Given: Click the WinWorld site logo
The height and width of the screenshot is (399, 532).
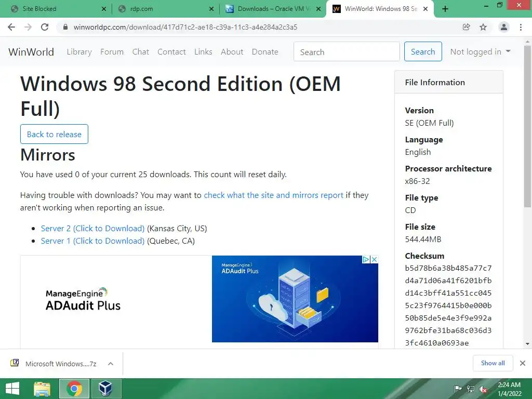Looking at the screenshot, I should coord(31,52).
